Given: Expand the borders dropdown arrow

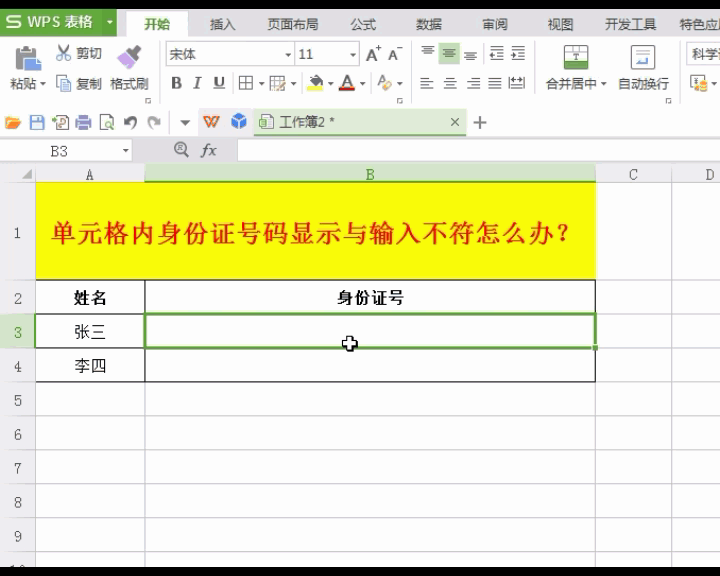Looking at the screenshot, I should 261,84.
